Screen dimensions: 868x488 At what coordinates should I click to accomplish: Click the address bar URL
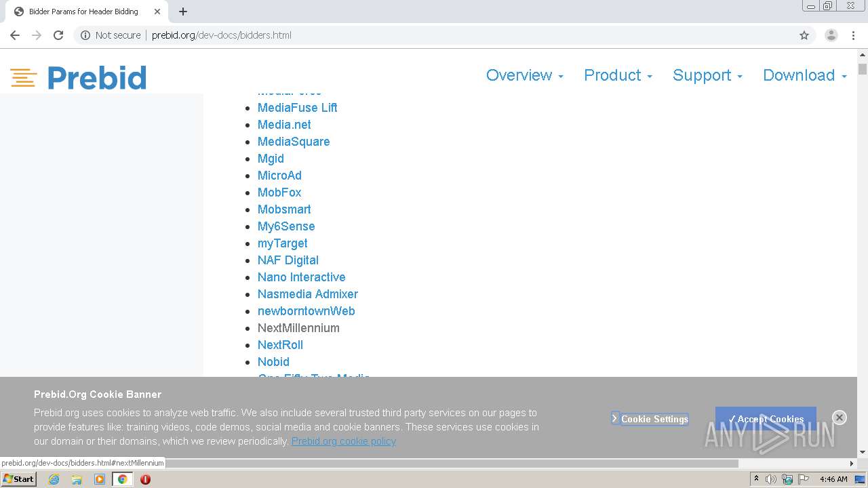222,35
